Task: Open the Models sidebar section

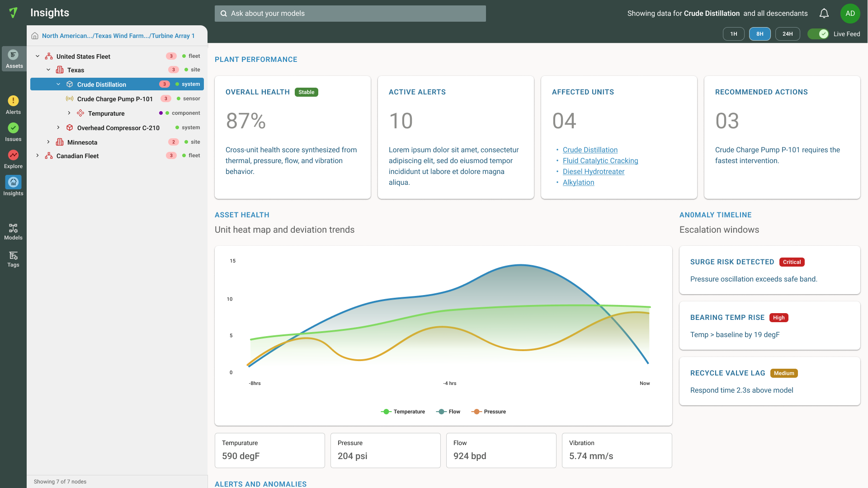Action: pos(14,231)
